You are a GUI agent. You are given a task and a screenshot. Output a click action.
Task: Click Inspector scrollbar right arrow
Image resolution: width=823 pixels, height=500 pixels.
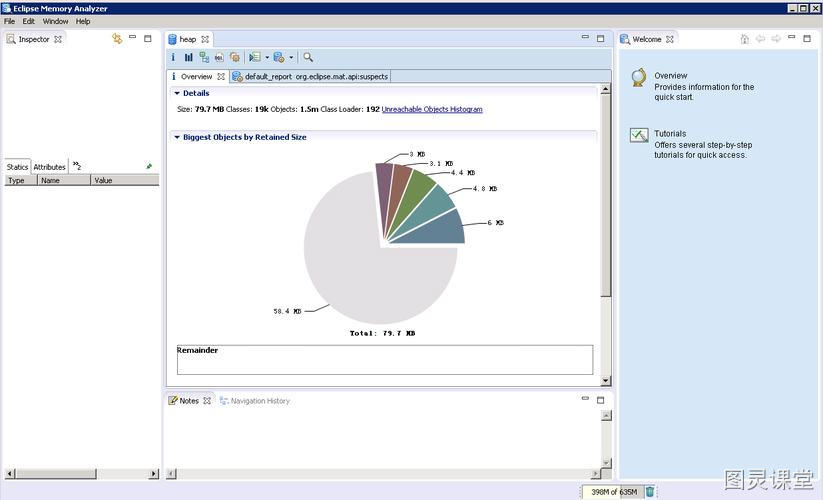pyautogui.click(x=153, y=474)
